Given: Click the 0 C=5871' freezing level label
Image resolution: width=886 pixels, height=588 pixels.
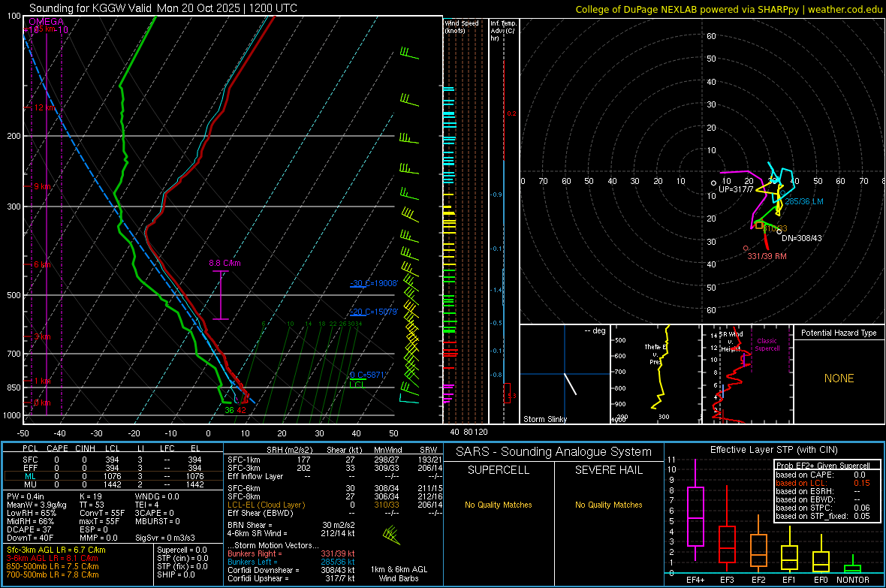Looking at the screenshot, I should [368, 375].
